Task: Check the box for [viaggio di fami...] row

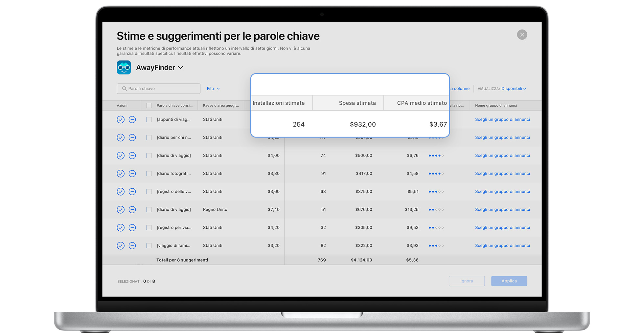Action: pyautogui.click(x=149, y=246)
